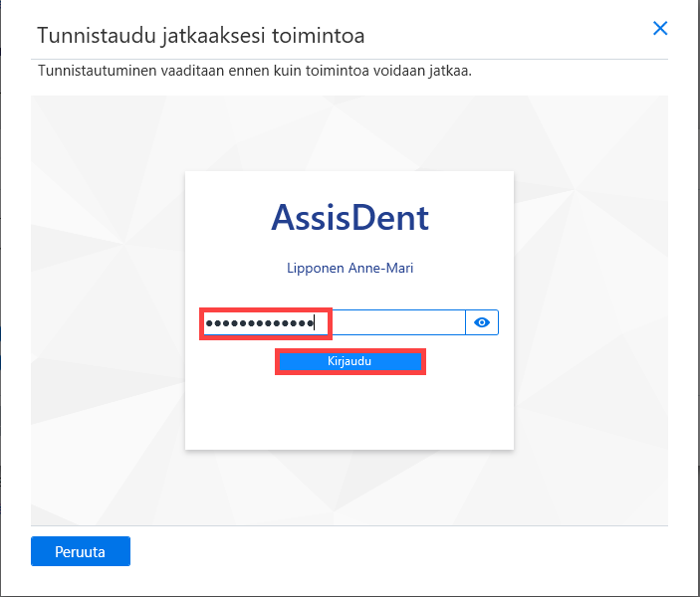
Task: Click gray background above the AssisDent card
Action: (350, 133)
